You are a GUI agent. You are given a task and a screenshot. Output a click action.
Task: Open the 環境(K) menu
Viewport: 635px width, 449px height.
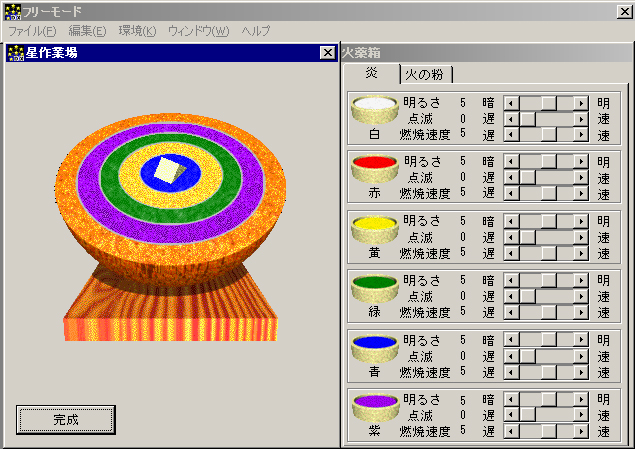137,31
